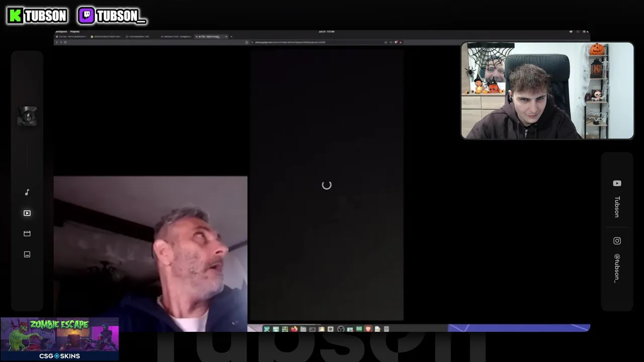The width and height of the screenshot is (644, 362).
Task: Click the image gallery icon in left sidebar
Action: point(27,254)
